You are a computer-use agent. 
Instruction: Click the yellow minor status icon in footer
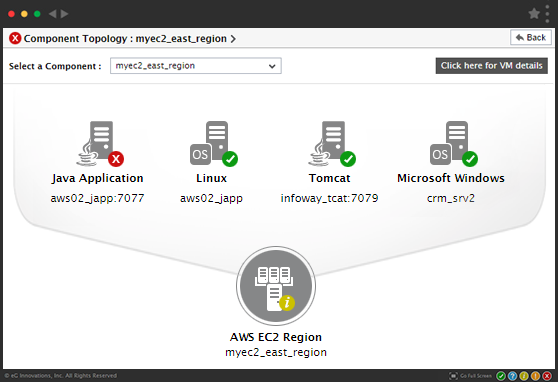point(524,376)
